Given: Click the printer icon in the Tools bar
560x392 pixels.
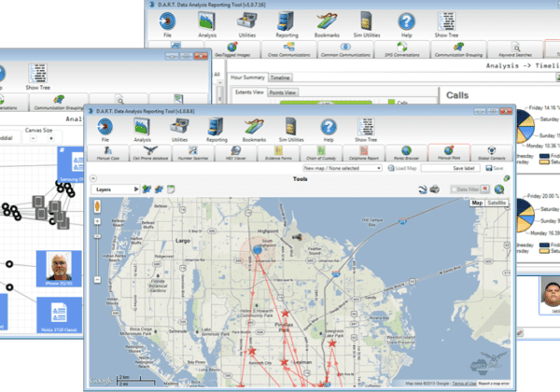Looking at the screenshot, I should pyautogui.click(x=434, y=189).
